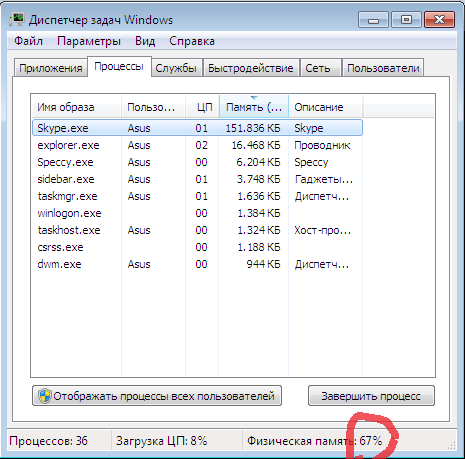Maximize the Task Manager window
Screen dimensions: 465x459
pos(406,20)
